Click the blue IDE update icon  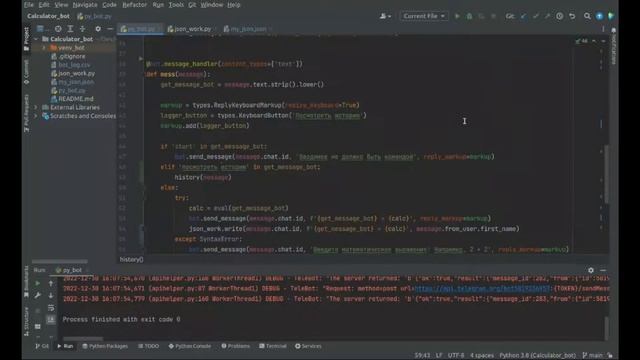coord(599,16)
